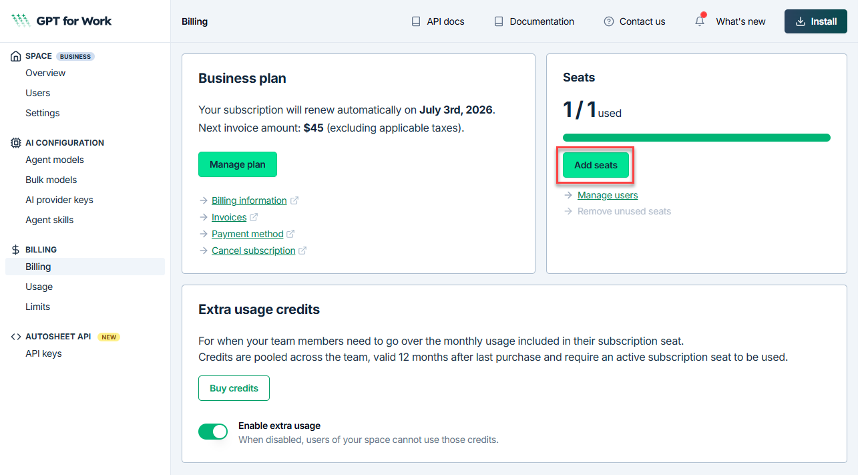Image resolution: width=868 pixels, height=475 pixels.
Task: Open What's new in header
Action: [x=740, y=21]
